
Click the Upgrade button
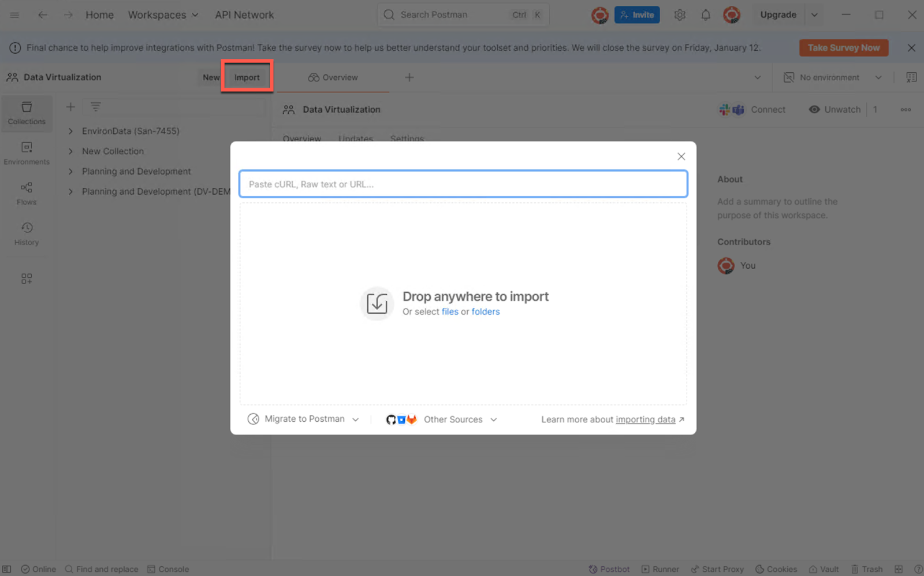pyautogui.click(x=778, y=15)
